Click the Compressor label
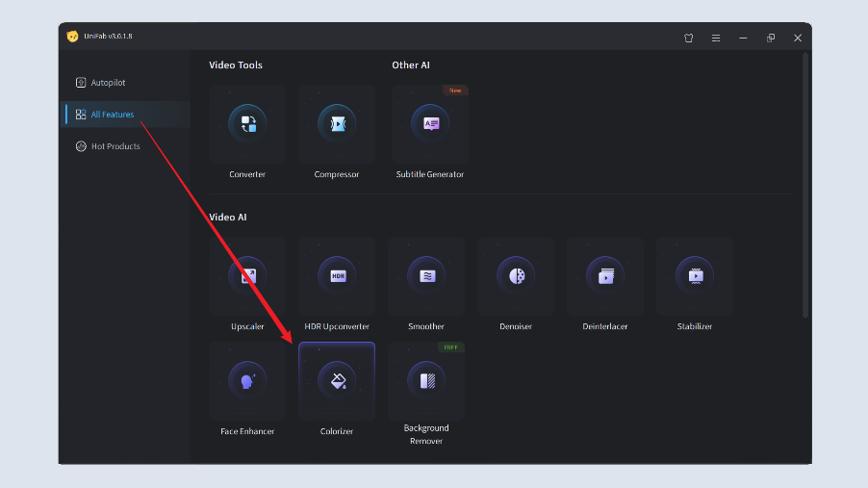Screen dimensions: 868x488 tap(337, 174)
